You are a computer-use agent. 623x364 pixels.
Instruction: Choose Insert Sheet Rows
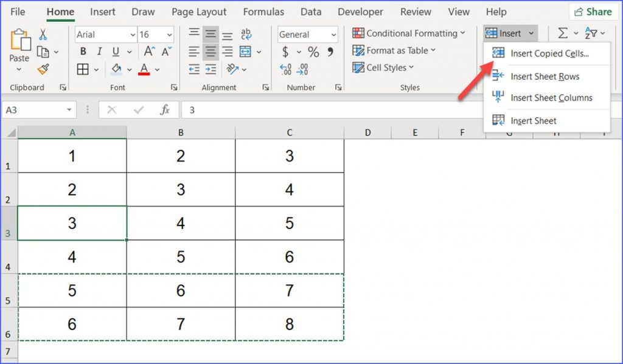coord(547,76)
